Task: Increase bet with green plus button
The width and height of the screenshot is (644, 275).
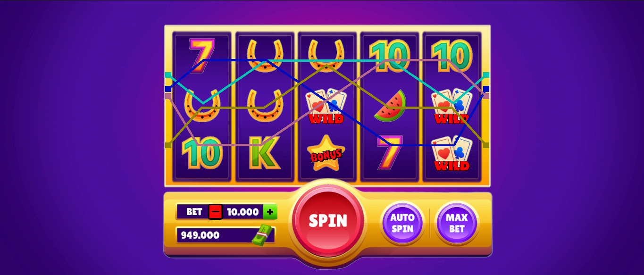Action: coord(270,212)
